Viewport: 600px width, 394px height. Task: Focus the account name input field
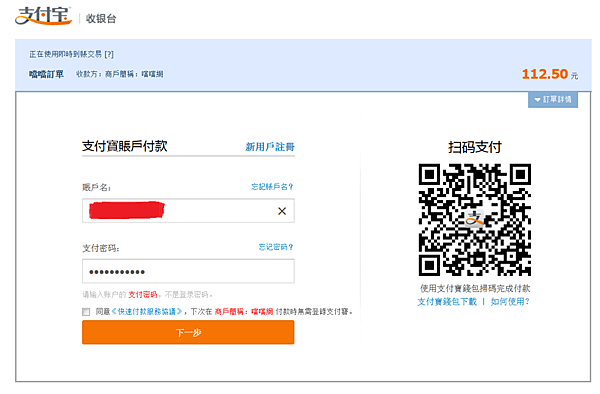pos(188,210)
